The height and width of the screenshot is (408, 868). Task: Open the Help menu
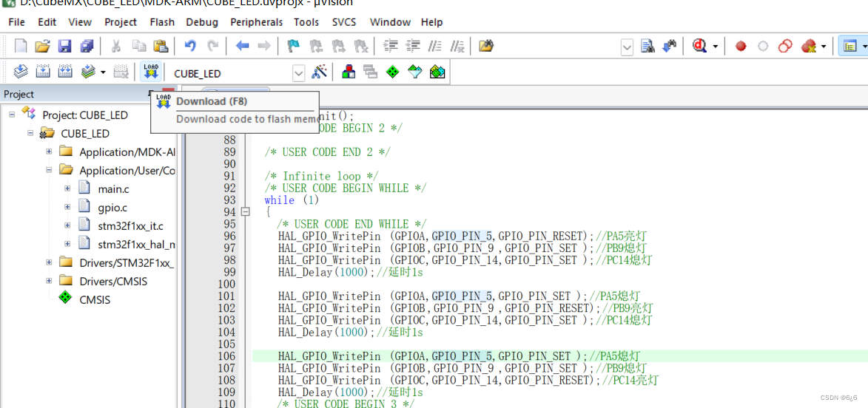[x=432, y=22]
